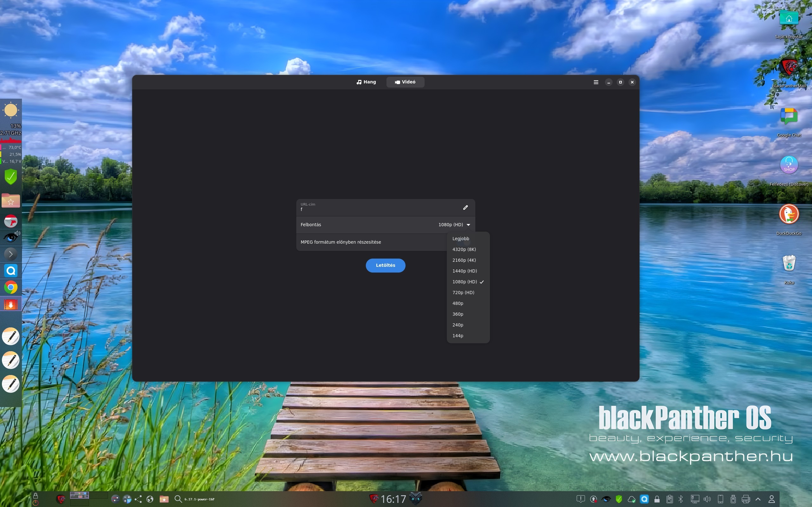Collapse the Felbontás resolution dropdown

click(468, 225)
